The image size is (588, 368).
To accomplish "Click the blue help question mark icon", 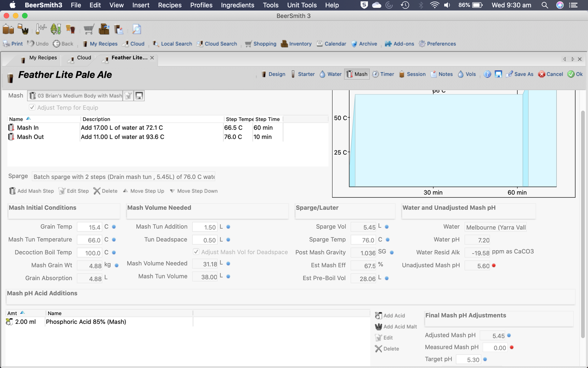I will (487, 74).
